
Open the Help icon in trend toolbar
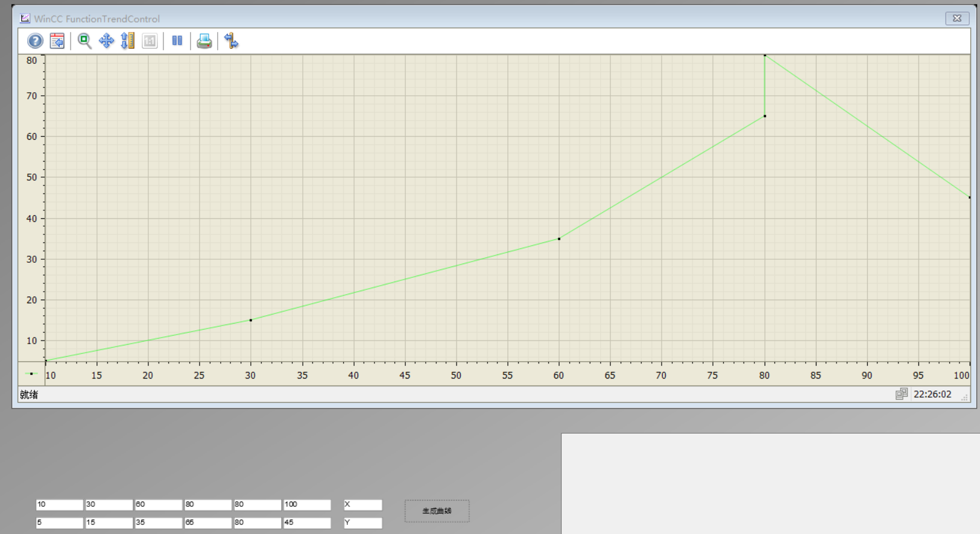35,41
